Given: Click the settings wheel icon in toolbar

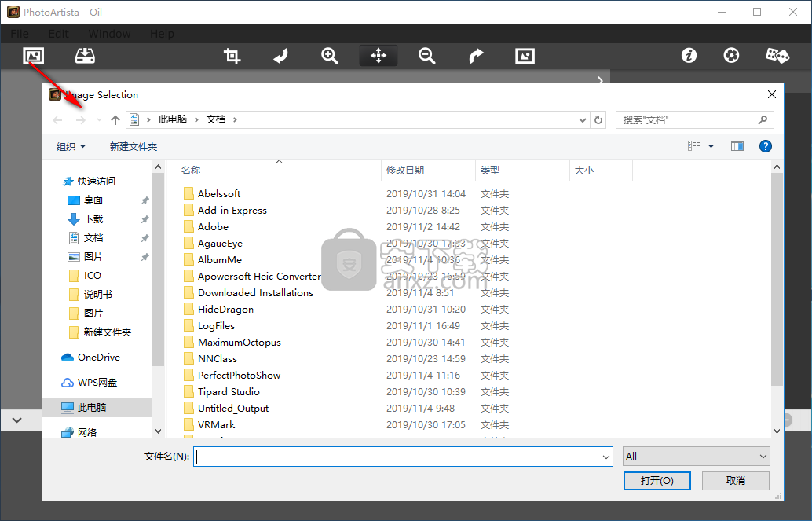Looking at the screenshot, I should pos(731,56).
